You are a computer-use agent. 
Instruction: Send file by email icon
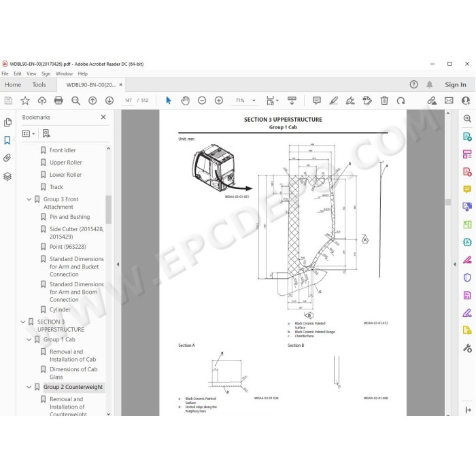pyautogui.click(x=449, y=101)
